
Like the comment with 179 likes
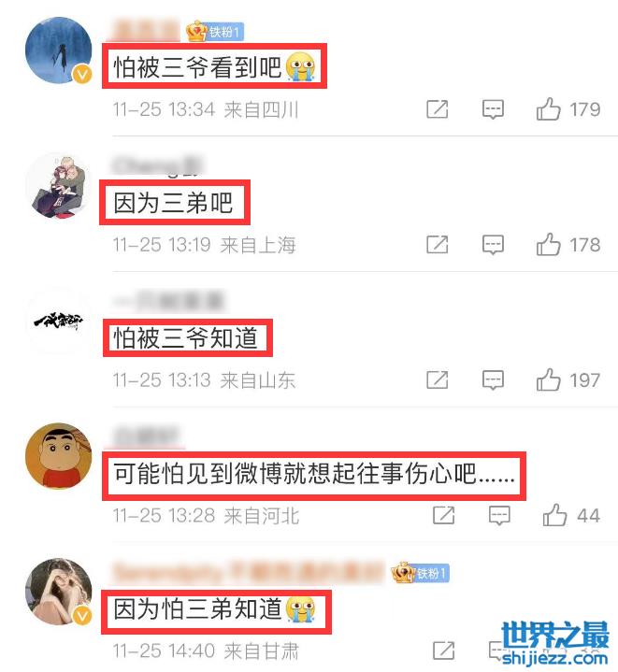[548, 108]
